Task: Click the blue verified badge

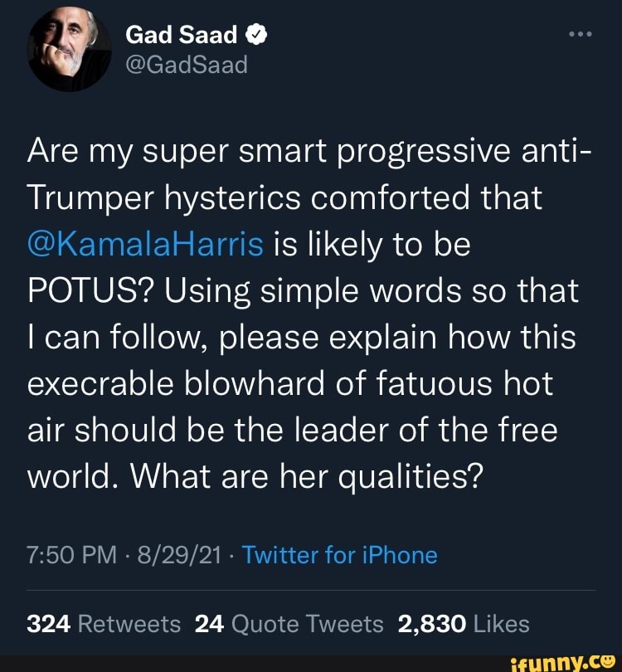Action: 257,35
